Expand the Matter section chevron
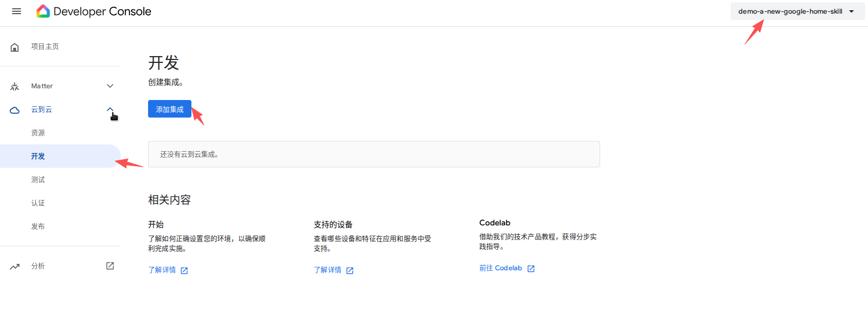This screenshot has height=320, width=868. click(x=110, y=86)
